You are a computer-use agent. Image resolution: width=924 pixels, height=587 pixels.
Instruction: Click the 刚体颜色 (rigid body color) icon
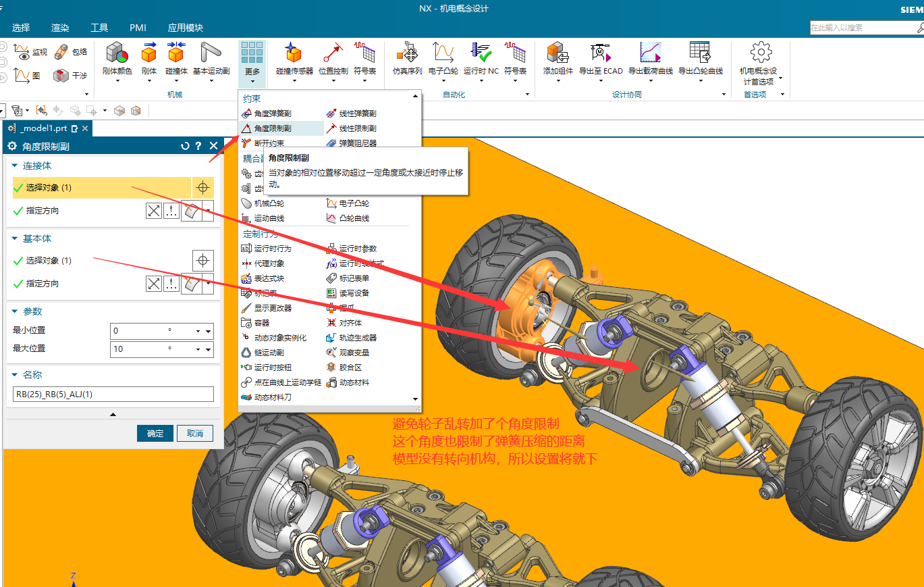[x=117, y=53]
